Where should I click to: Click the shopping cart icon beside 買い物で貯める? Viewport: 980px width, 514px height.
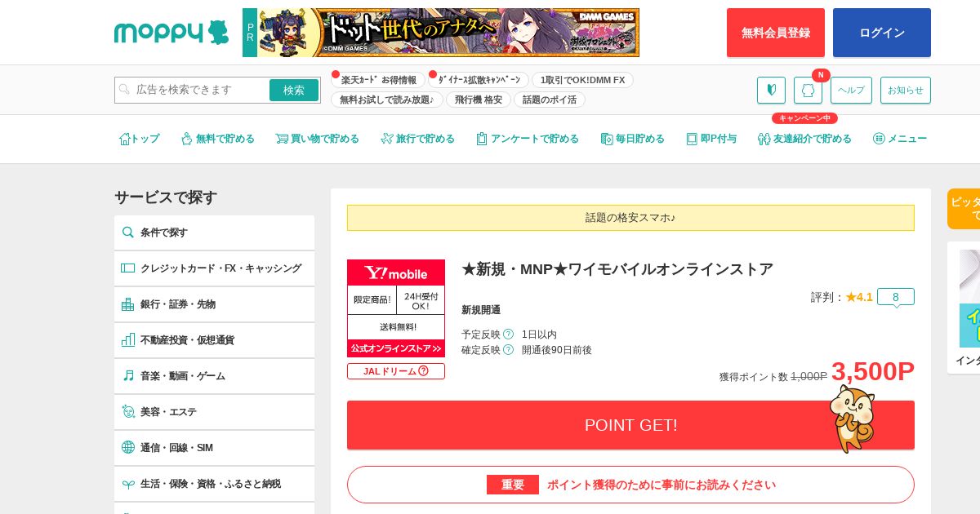point(282,139)
